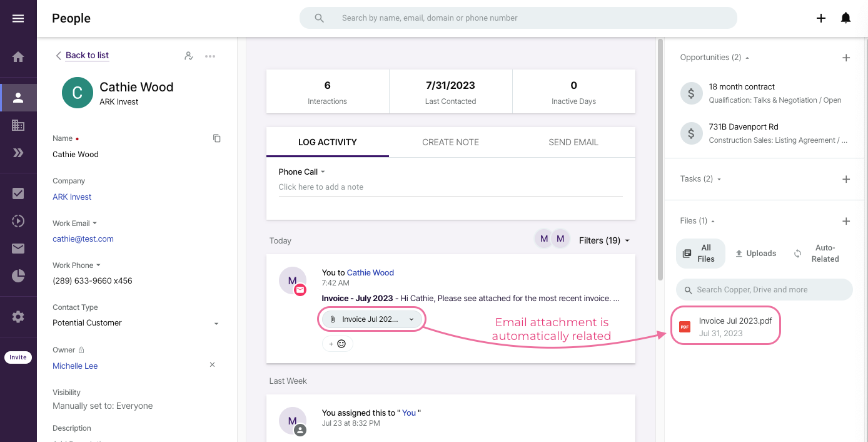Copy the name with copy icon
868x442 pixels.
216,138
